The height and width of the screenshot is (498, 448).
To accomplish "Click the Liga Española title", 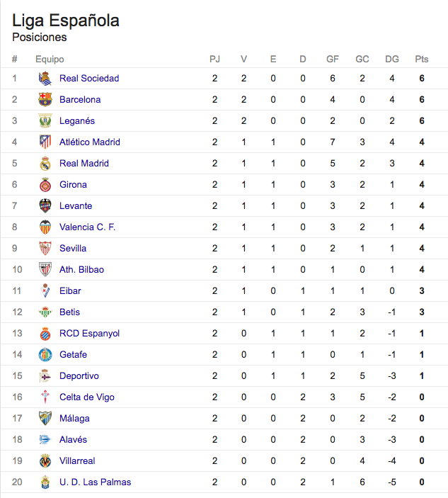I will tap(66, 21).
